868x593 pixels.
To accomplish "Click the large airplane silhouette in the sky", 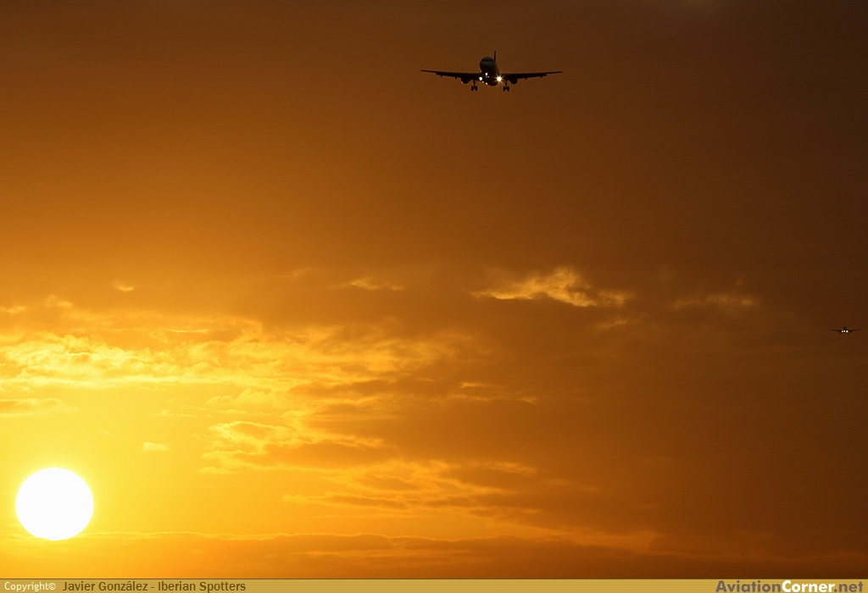I will point(491,73).
